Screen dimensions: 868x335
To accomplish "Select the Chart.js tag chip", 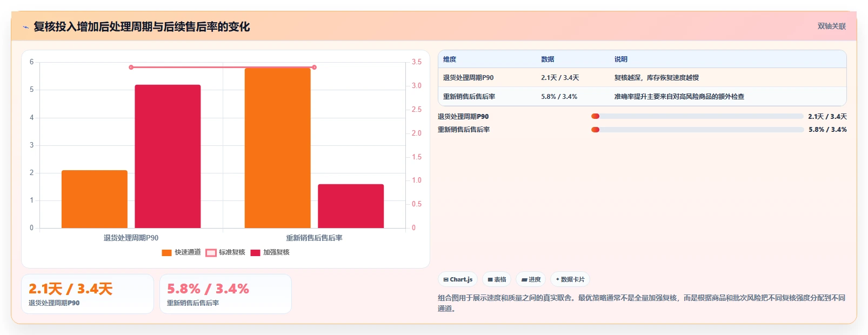I will click(x=458, y=279).
